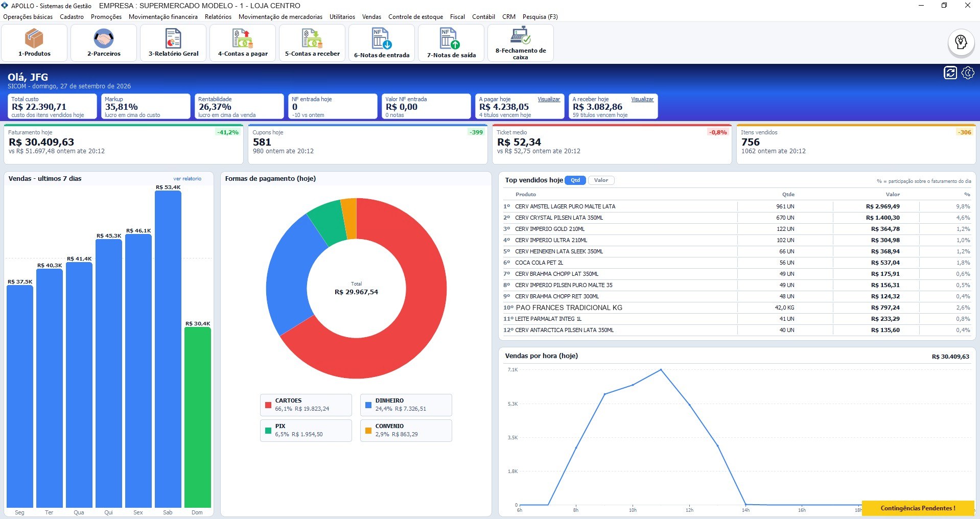Viewport: 980px width, 519px height.
Task: Click the Contingências Pendentes alert button
Action: (x=918, y=508)
